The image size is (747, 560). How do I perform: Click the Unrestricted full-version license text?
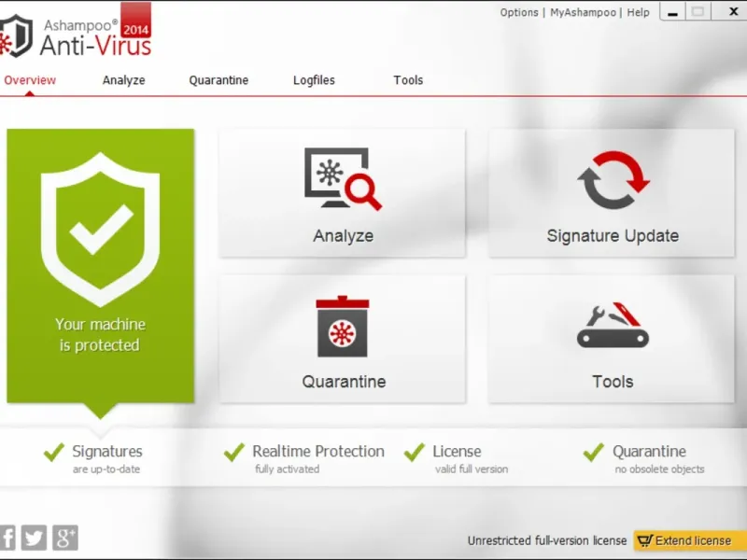[547, 541]
